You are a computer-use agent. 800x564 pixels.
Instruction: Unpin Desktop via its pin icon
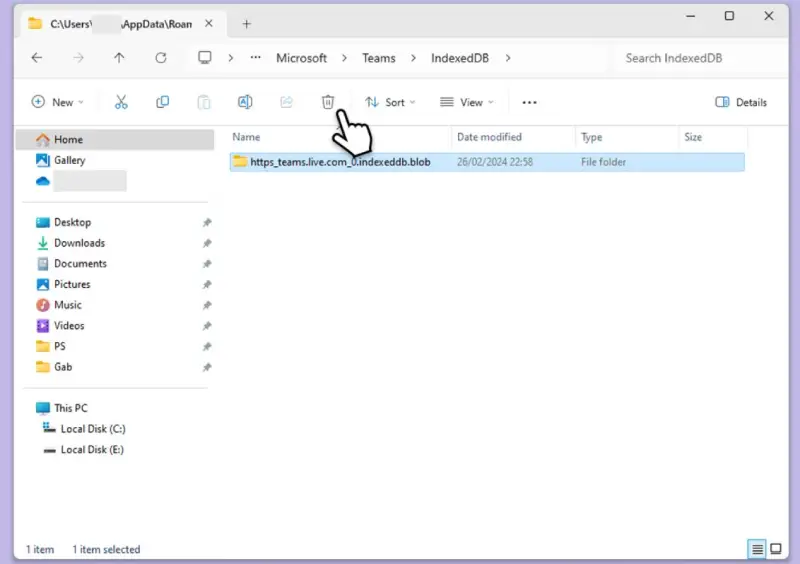(x=207, y=223)
